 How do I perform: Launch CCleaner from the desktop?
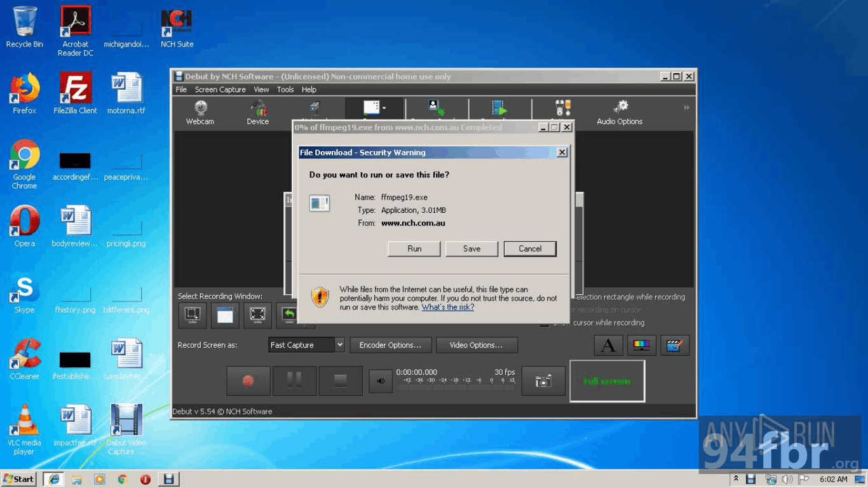[25, 359]
